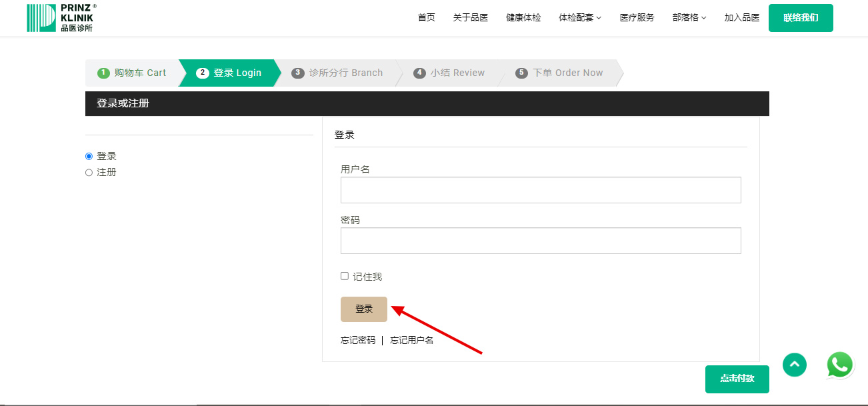Expand the 部落格 dropdown menu
The height and width of the screenshot is (406, 868).
(689, 18)
